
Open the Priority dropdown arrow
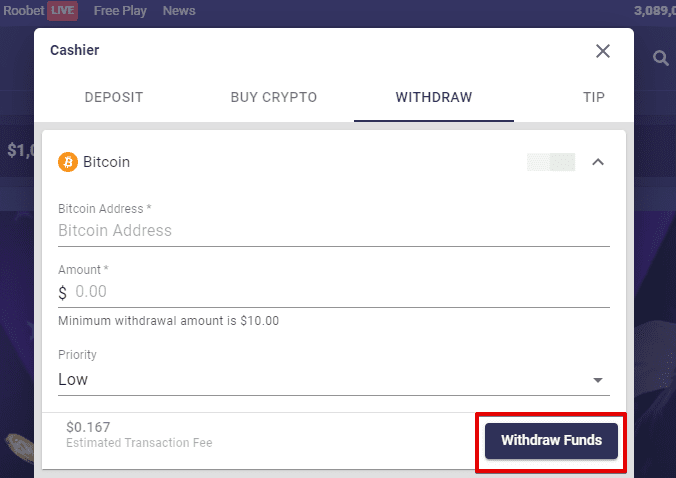coord(598,380)
